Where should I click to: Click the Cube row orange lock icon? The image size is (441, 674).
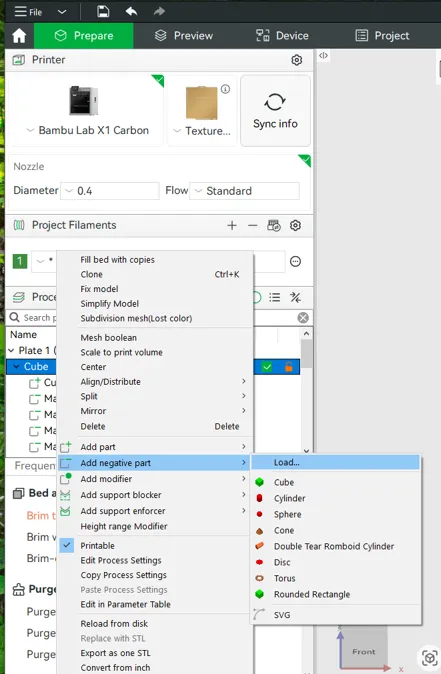(x=289, y=367)
